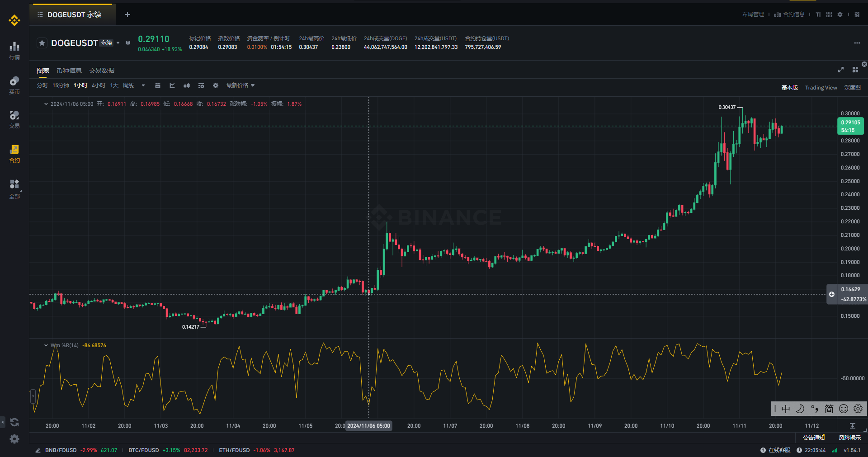Star DOGEUSDT as a favorite
This screenshot has width=868, height=457.
[x=42, y=43]
